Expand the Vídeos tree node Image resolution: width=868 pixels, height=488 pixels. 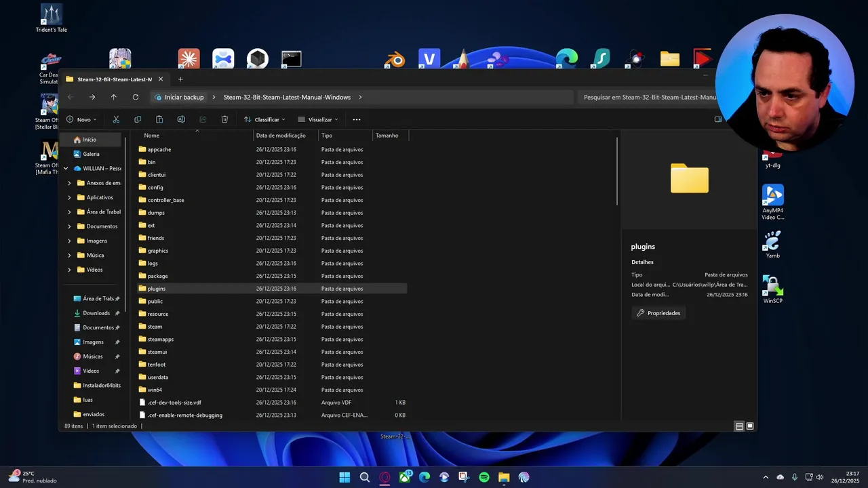69,270
